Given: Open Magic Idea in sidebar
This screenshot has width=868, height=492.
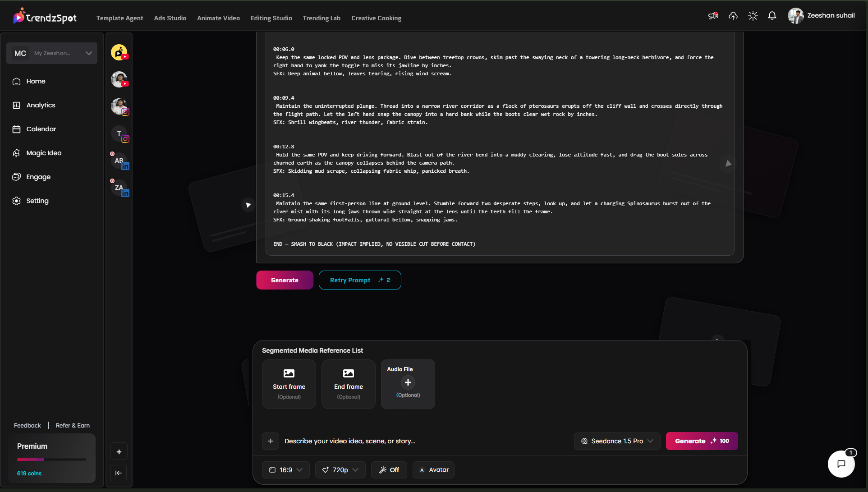Looking at the screenshot, I should coord(44,153).
